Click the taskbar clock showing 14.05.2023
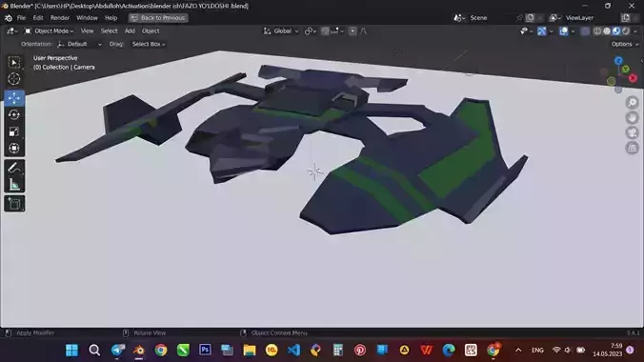Screen dimensions: 644x362 coord(608,350)
